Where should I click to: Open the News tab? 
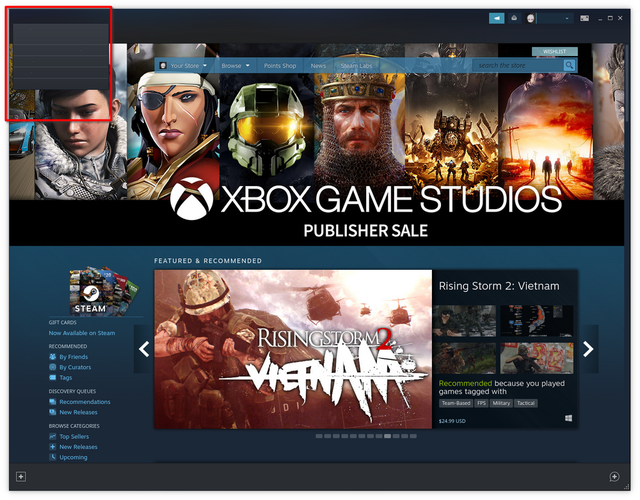coord(318,65)
